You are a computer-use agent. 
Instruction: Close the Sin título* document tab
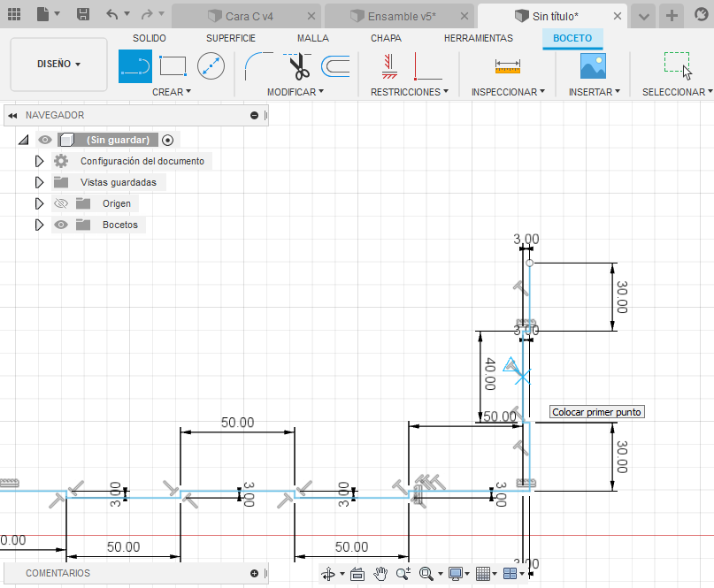click(617, 17)
